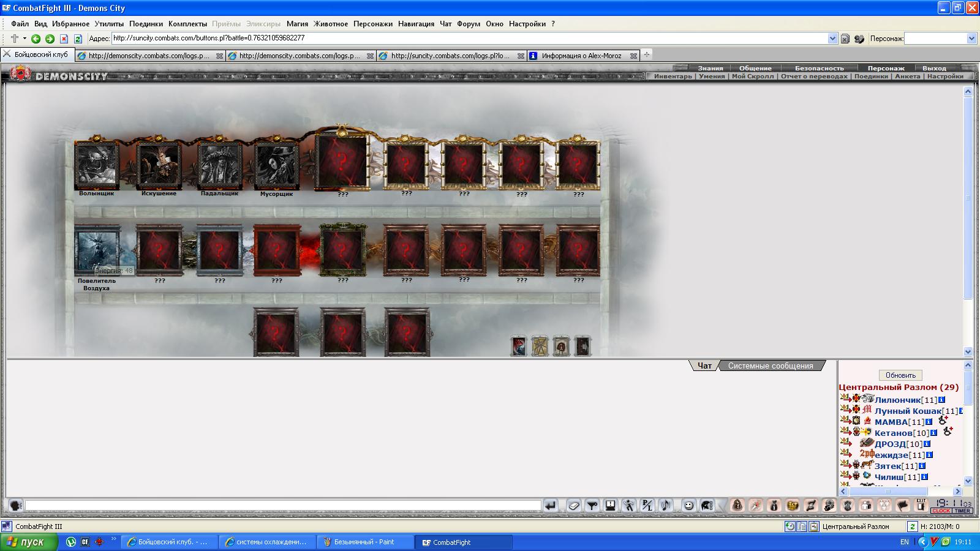Clear chat with eraser icon
The width and height of the screenshot is (980, 551).
click(x=574, y=506)
